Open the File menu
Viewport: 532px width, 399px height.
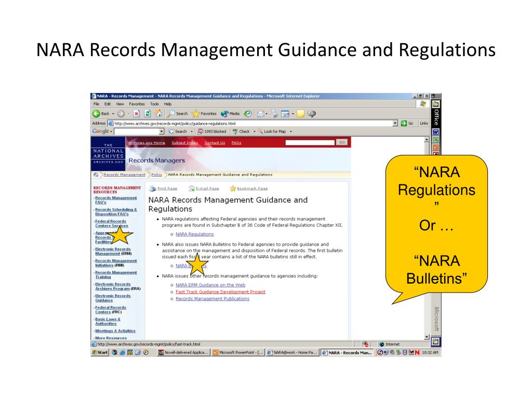tap(96, 104)
